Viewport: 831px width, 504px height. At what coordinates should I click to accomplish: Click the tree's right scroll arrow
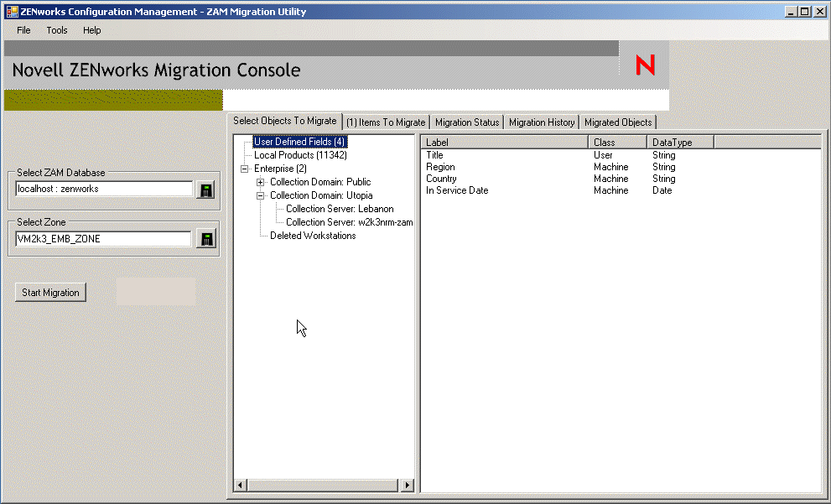click(x=408, y=485)
